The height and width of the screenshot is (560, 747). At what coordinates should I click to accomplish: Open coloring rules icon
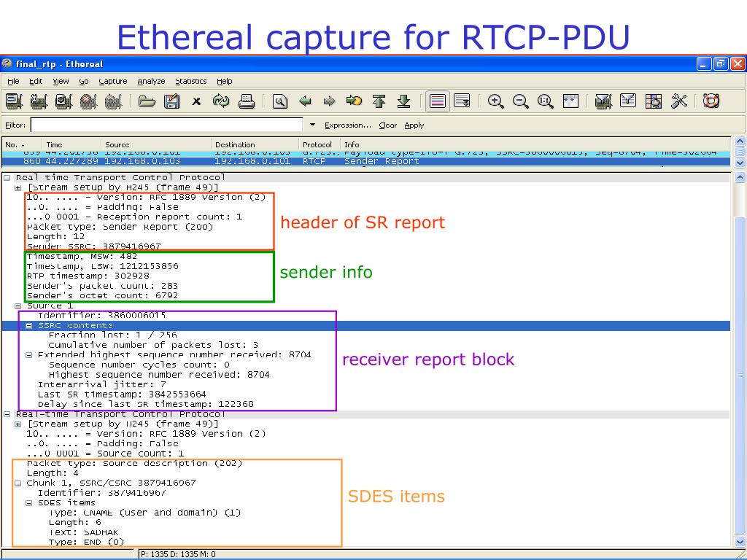pos(654,101)
